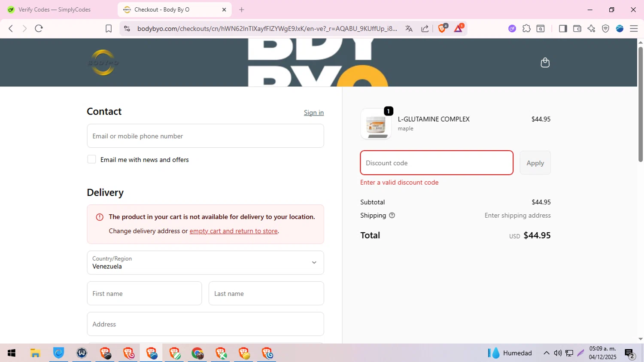The height and width of the screenshot is (362, 644).
Task: Share this page link
Action: (x=425, y=28)
